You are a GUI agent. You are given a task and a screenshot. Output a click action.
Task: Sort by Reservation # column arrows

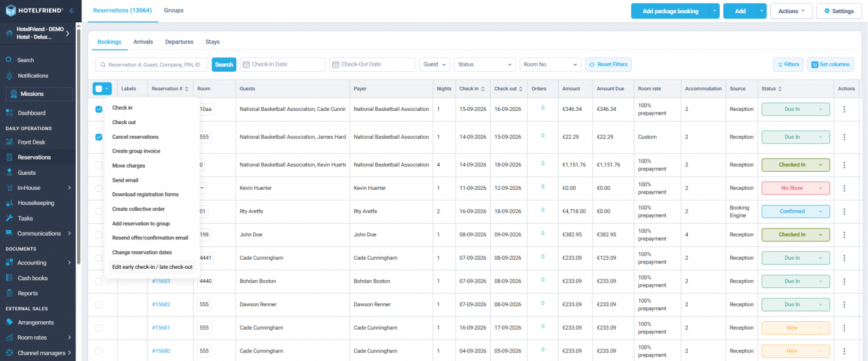click(x=187, y=89)
